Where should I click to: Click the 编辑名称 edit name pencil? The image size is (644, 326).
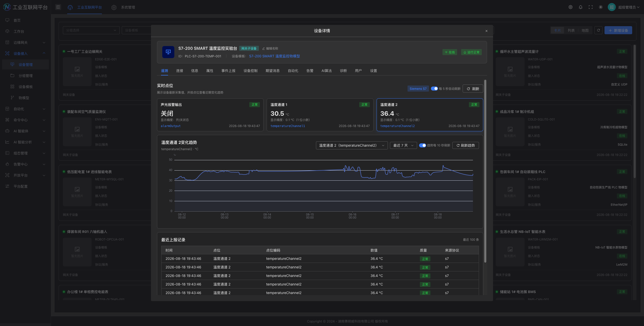pyautogui.click(x=270, y=49)
